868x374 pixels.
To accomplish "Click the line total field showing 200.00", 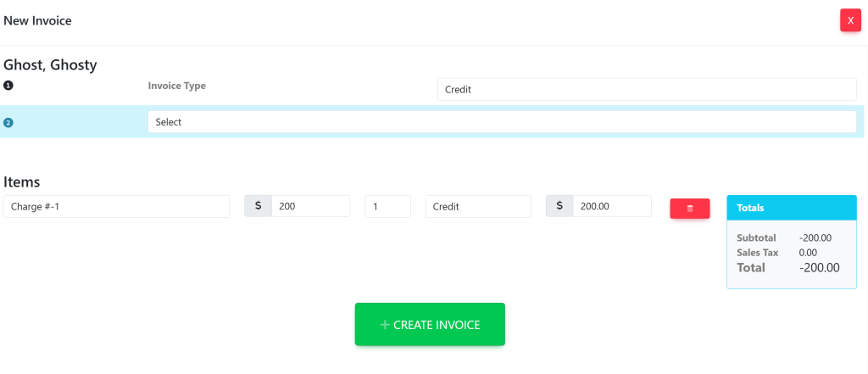I will click(611, 206).
